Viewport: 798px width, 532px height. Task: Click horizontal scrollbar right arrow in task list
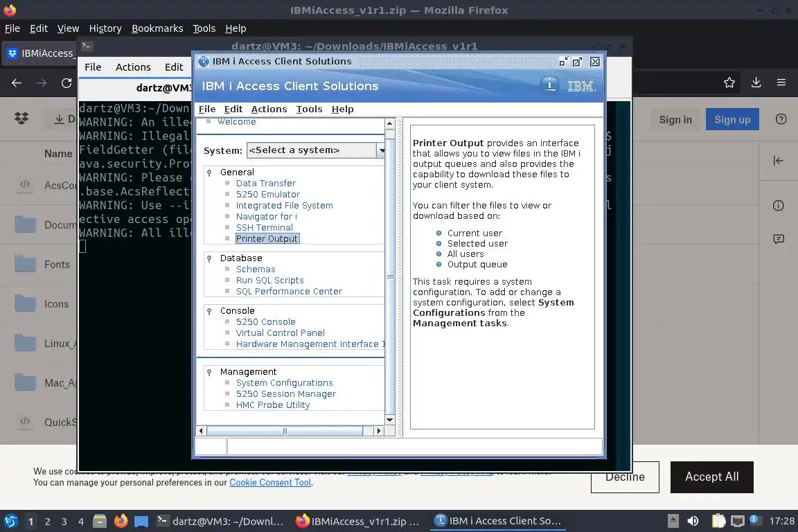pyautogui.click(x=378, y=431)
